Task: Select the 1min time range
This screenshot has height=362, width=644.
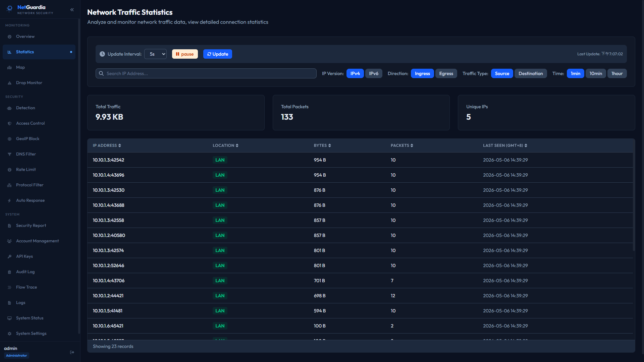Action: tap(576, 73)
